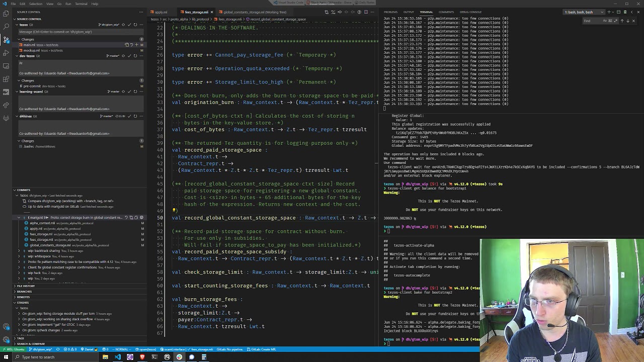Image resolution: width=644 pixels, height=362 pixels.
Task: Switch to Debug Console panel tab
Action: (470, 12)
